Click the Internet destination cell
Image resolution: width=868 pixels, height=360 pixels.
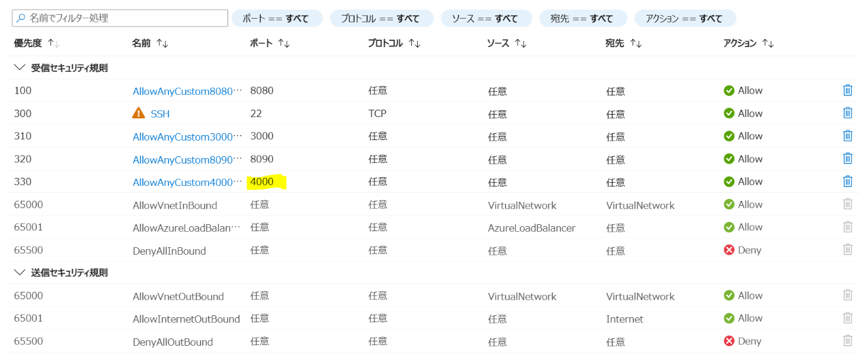pyautogui.click(x=625, y=319)
